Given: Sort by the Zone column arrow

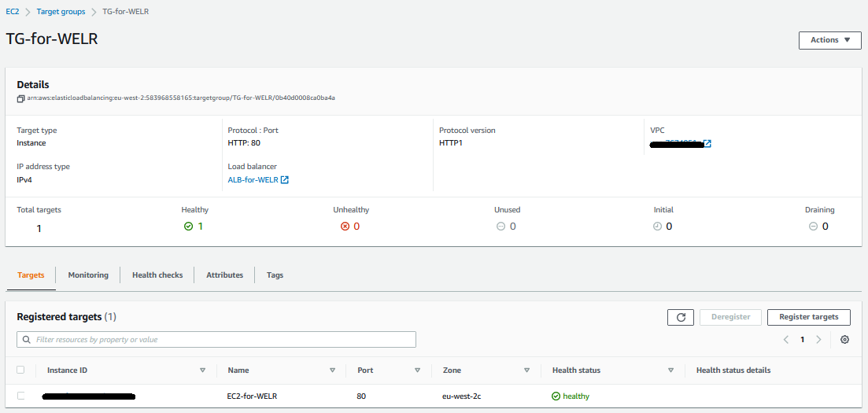Looking at the screenshot, I should [x=526, y=371].
